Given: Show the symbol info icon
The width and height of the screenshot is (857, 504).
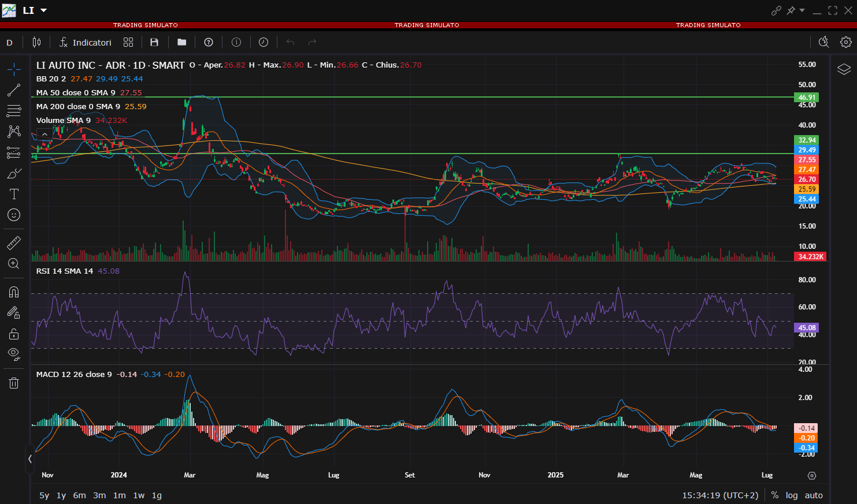Looking at the screenshot, I should click(236, 42).
